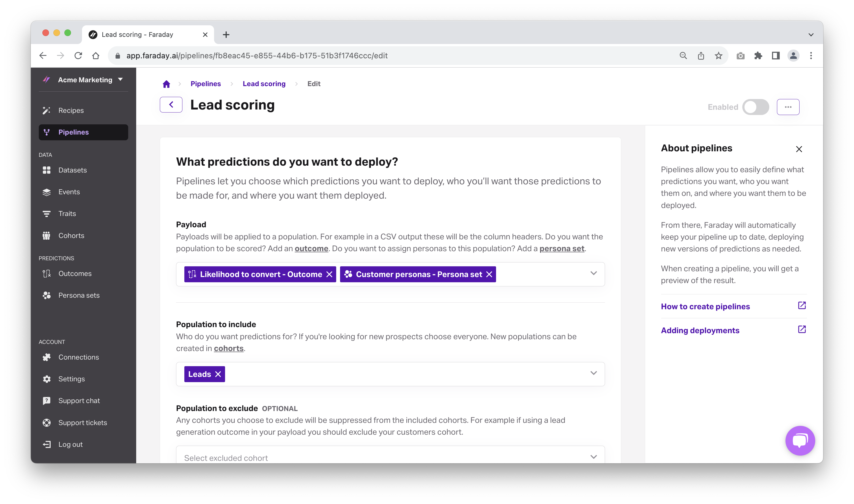The image size is (854, 504).
Task: Click the Settings gear icon
Action: 46,379
